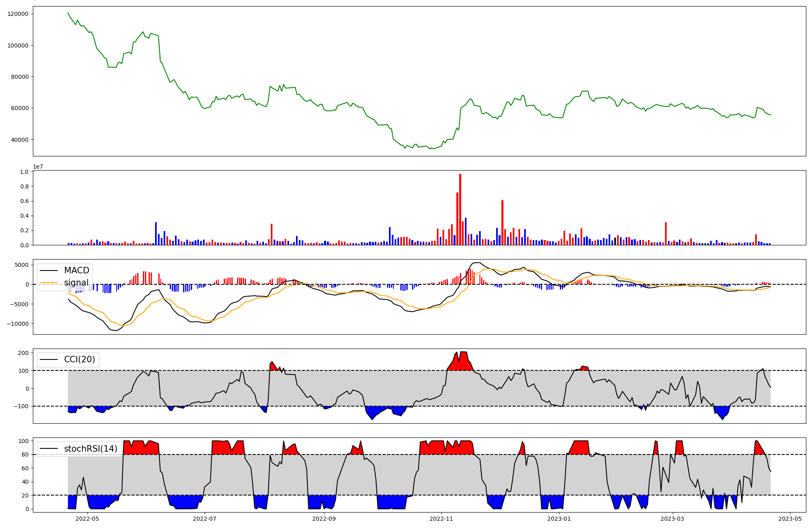Viewport: 812px width, 528px height.
Task: Click the tallest red volume bar
Action: 460,209
